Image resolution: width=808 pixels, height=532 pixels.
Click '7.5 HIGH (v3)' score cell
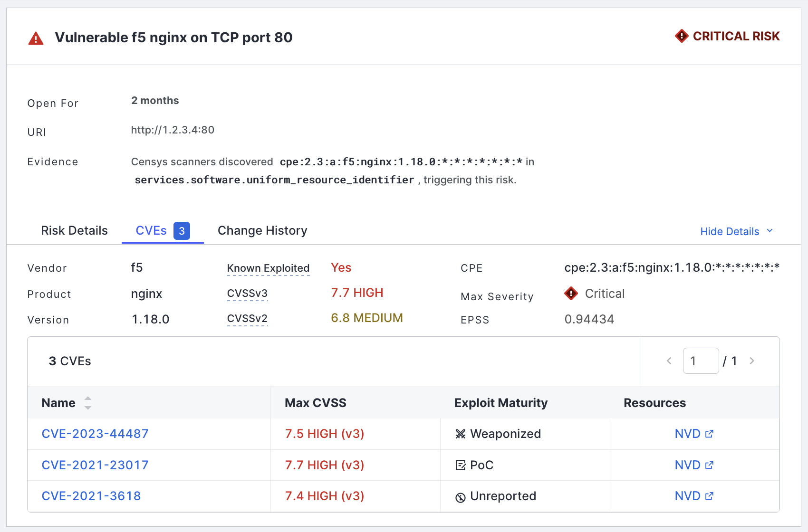325,434
